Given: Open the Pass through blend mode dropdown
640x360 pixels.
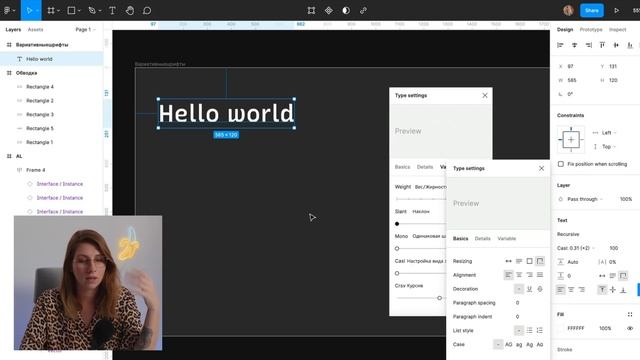Looking at the screenshot, I should pos(584,199).
